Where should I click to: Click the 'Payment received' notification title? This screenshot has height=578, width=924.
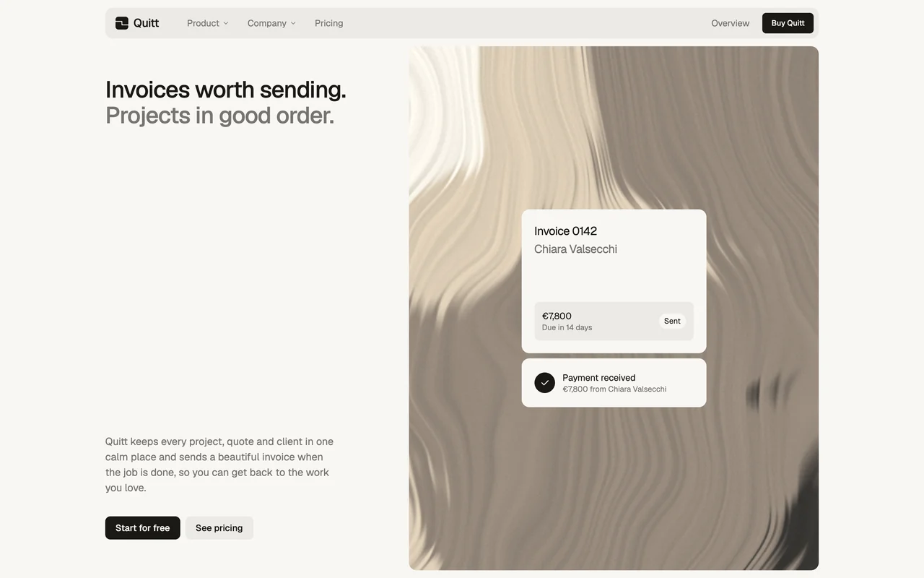click(x=599, y=378)
